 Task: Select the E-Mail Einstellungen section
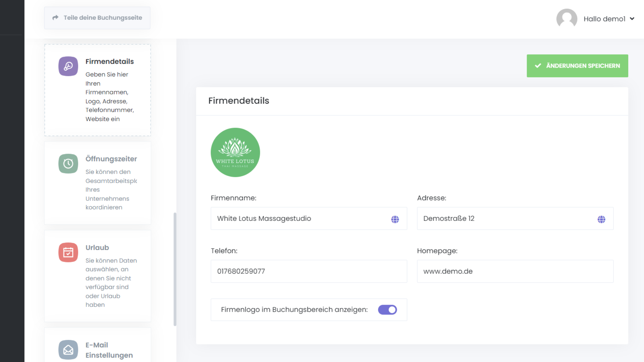point(109,350)
